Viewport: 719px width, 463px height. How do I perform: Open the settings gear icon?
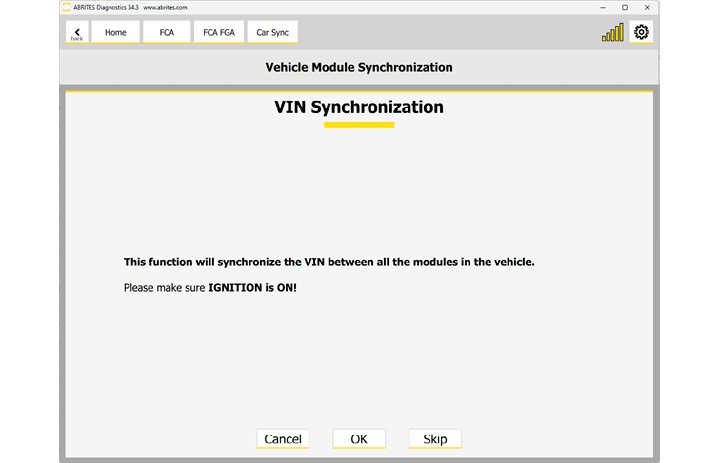coord(641,33)
